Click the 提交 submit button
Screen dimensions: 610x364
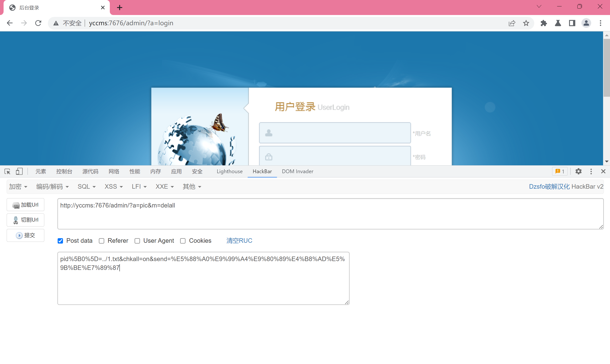[25, 235]
